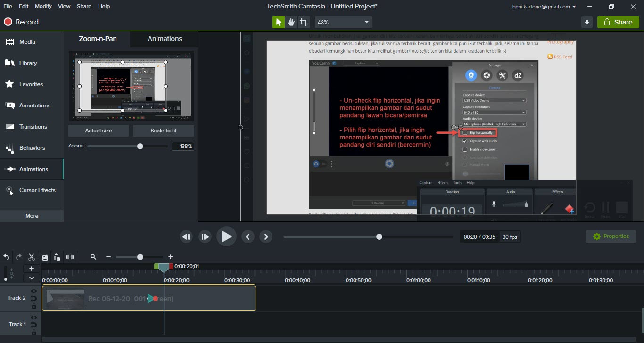Image resolution: width=644 pixels, height=343 pixels.
Task: Copy the selected clip
Action: point(44,257)
